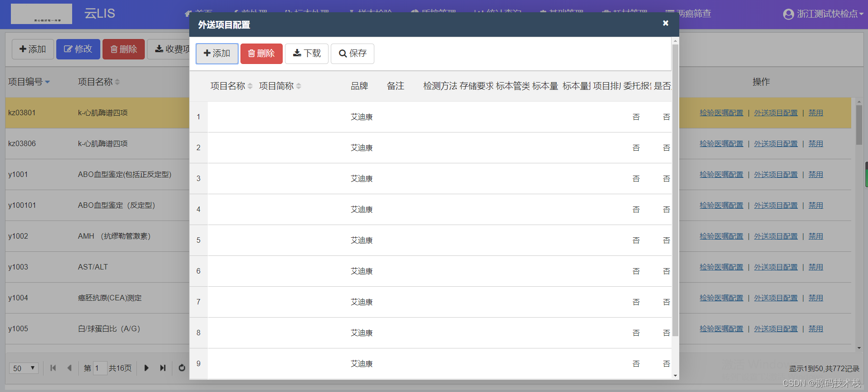This screenshot has width=868, height=392.
Task: Click 禁用 link for row y1003
Action: point(815,267)
